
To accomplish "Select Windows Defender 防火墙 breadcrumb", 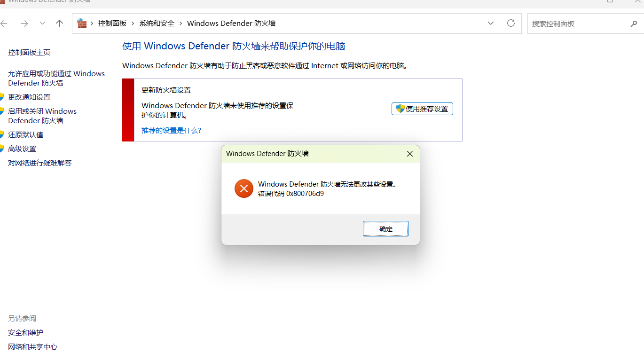I will [x=231, y=24].
